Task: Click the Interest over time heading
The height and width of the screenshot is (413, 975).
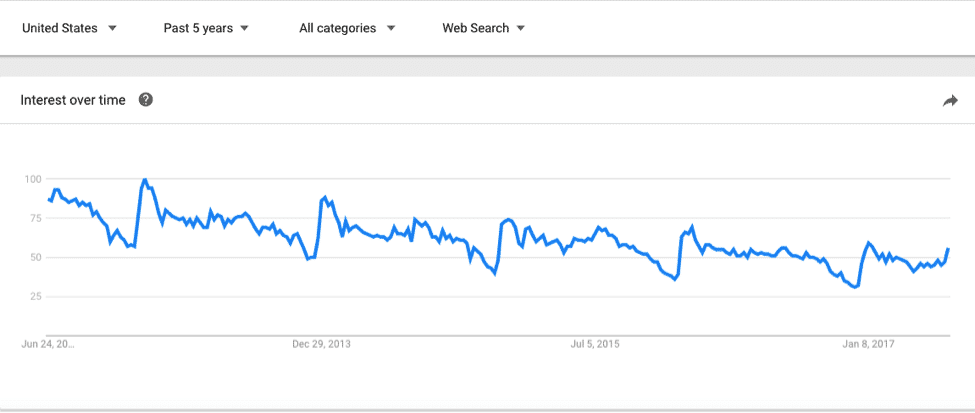Action: point(73,100)
